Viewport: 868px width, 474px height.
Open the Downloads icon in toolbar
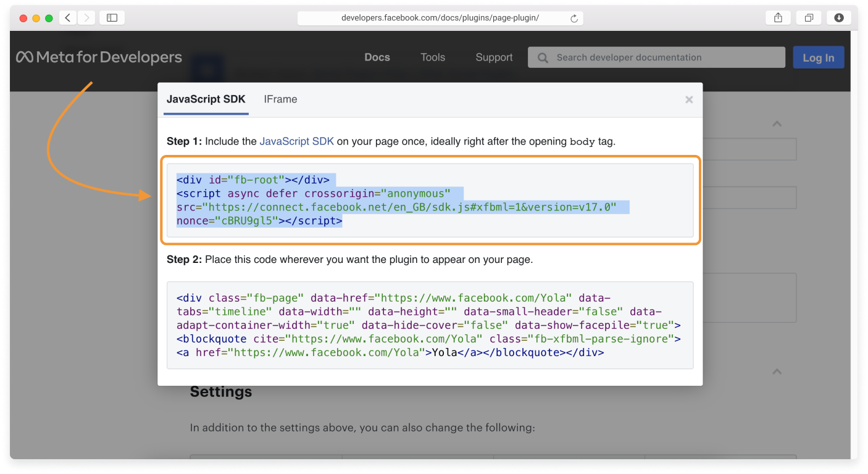tap(838, 17)
